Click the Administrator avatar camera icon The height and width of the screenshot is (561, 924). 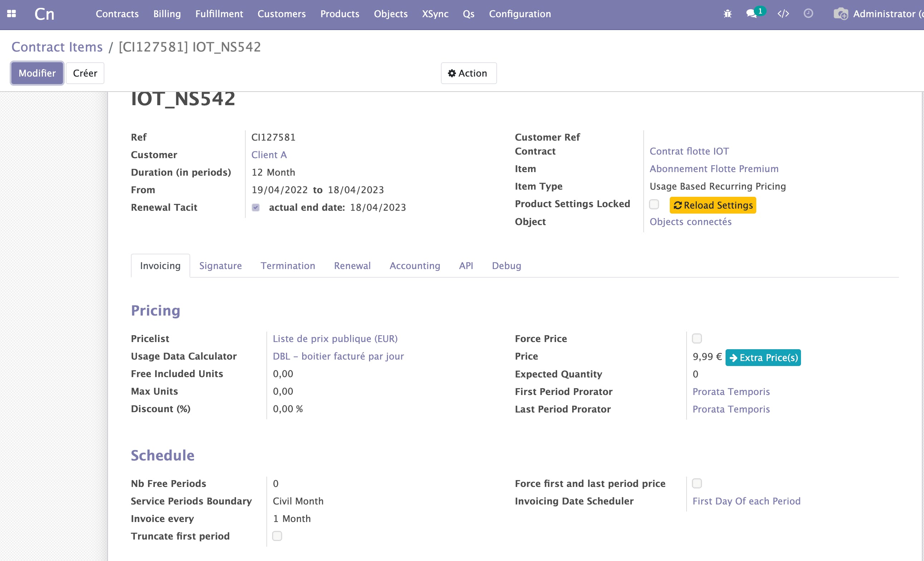point(840,14)
